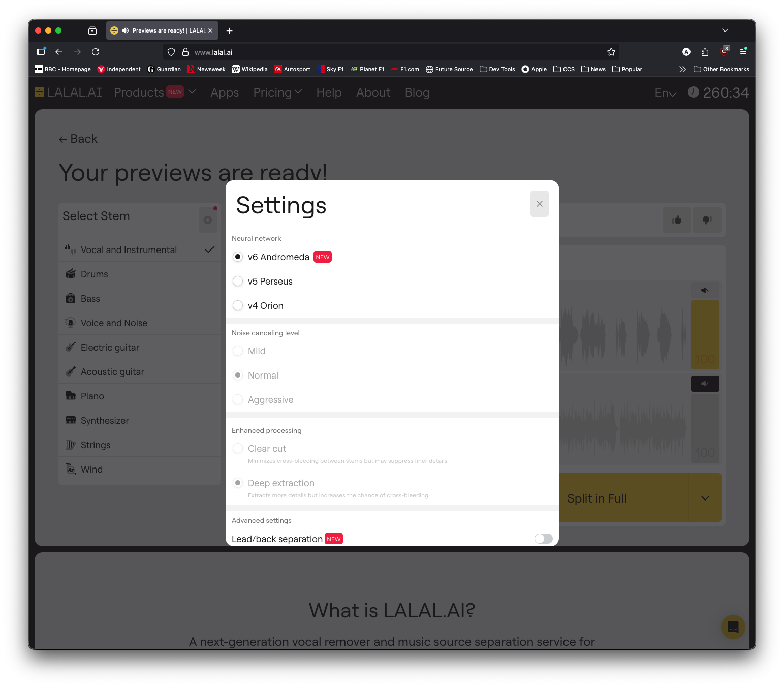
Task: Choose the Electric guitar stem icon
Action: pos(71,347)
